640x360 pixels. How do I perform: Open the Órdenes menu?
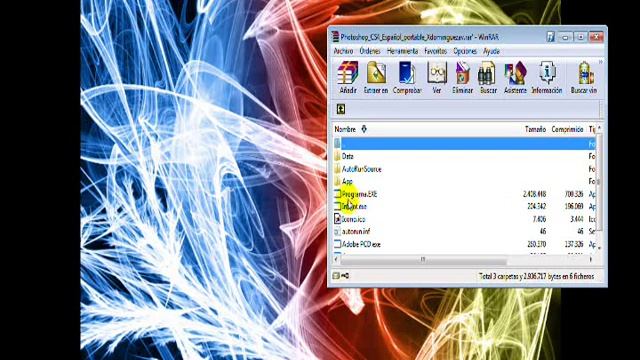tap(370, 51)
